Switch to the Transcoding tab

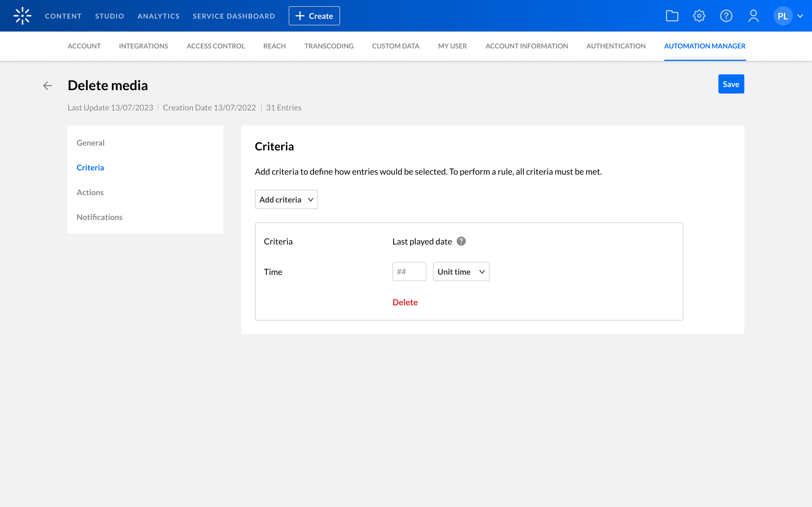(x=328, y=46)
